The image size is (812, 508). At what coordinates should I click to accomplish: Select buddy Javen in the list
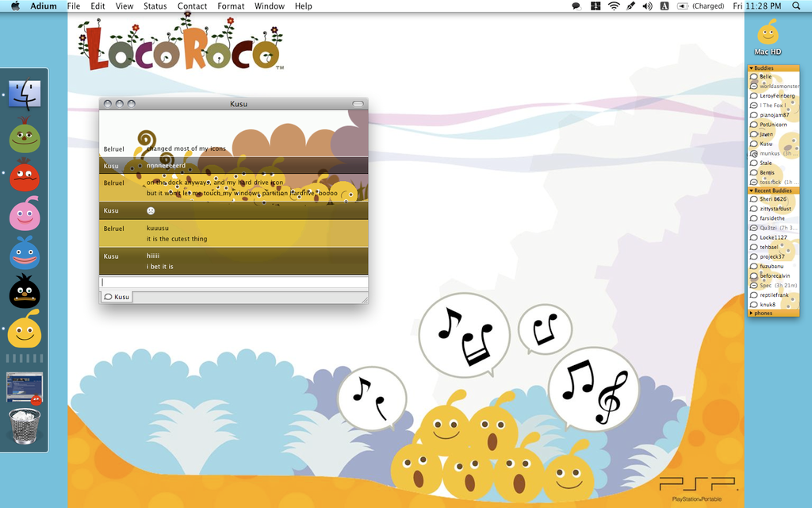click(x=774, y=134)
